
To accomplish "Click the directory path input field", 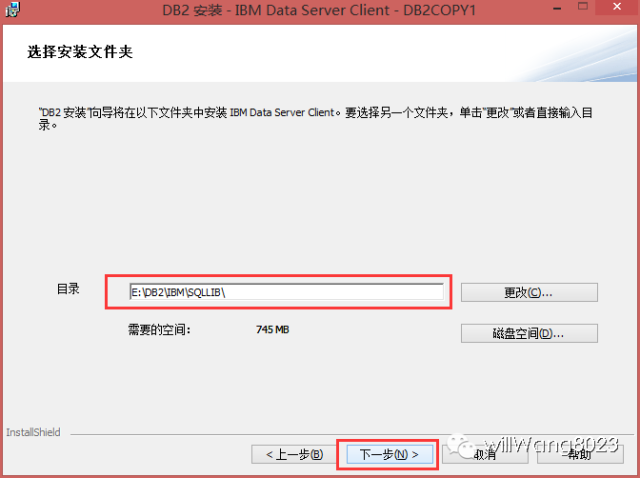I will tap(287, 292).
